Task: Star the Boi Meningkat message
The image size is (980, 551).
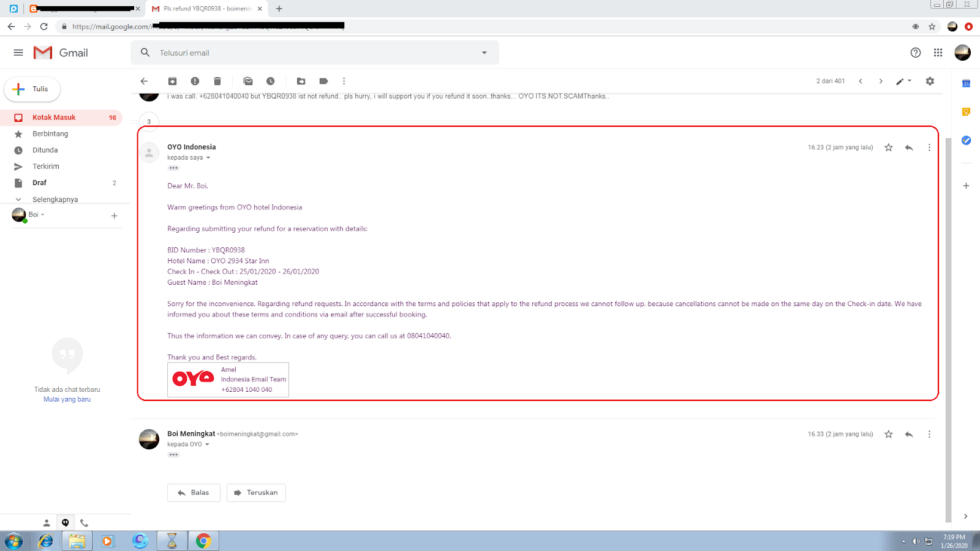Action: pyautogui.click(x=888, y=434)
